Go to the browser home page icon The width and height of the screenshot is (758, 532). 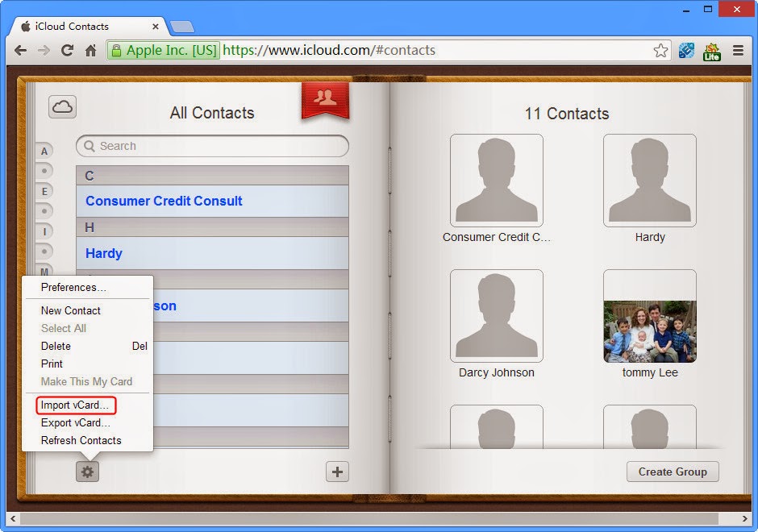coord(90,50)
